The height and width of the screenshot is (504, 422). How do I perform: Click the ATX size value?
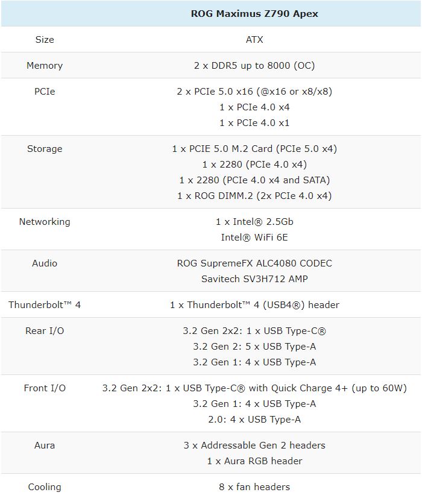pyautogui.click(x=254, y=40)
